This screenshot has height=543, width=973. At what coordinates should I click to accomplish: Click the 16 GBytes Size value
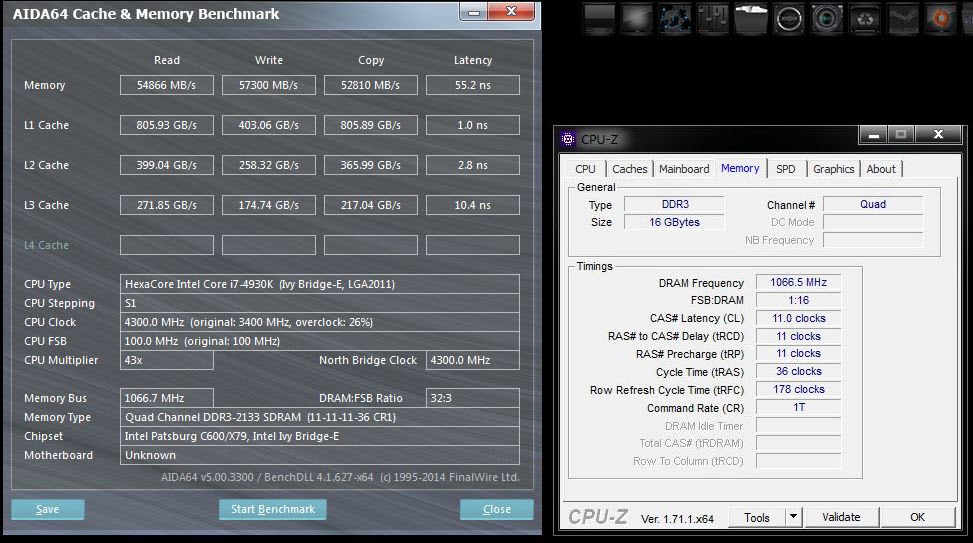675,222
